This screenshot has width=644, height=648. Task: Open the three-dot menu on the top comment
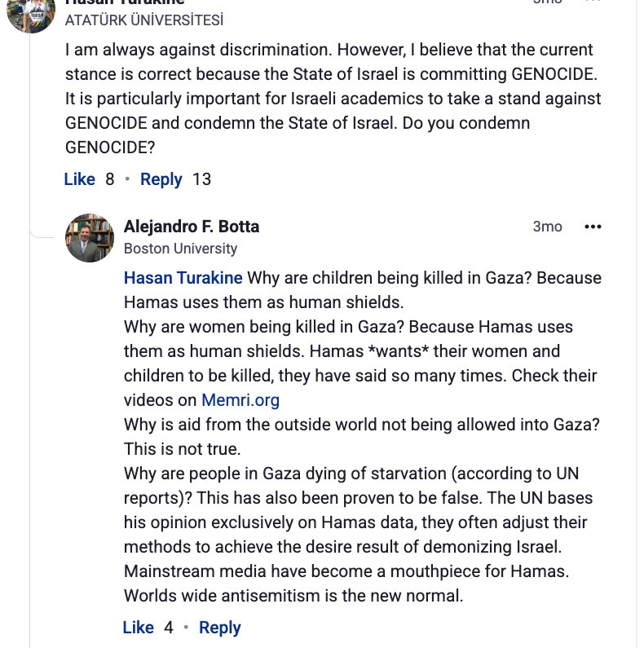tap(593, 2)
